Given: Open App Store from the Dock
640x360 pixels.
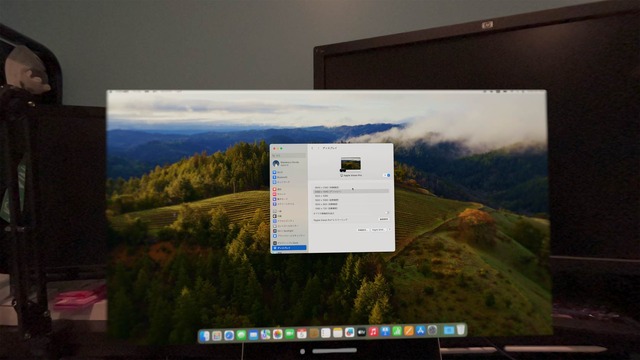Looking at the screenshot, I should pyautogui.click(x=420, y=330).
